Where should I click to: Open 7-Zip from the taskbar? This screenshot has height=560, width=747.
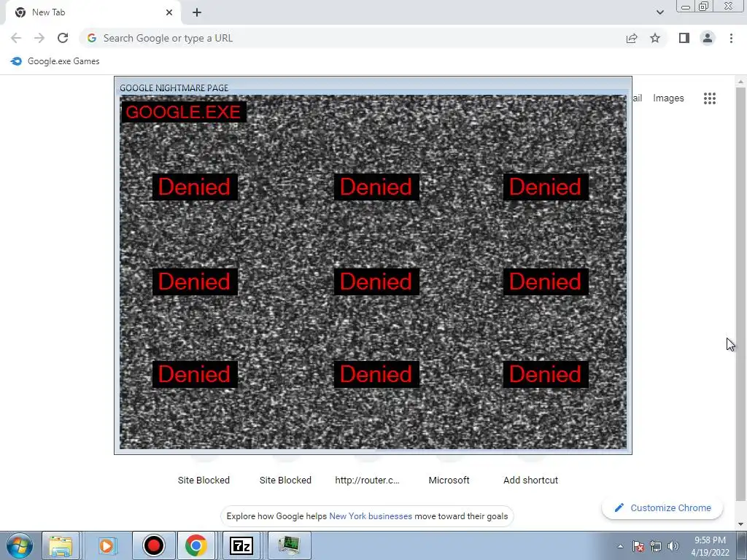[241, 545]
